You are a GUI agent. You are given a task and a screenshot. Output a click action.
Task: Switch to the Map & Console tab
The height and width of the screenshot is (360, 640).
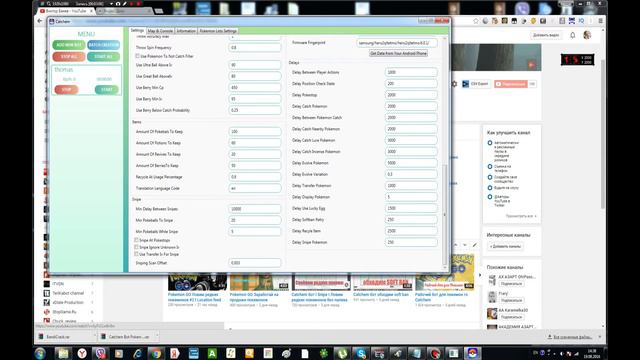pos(160,31)
